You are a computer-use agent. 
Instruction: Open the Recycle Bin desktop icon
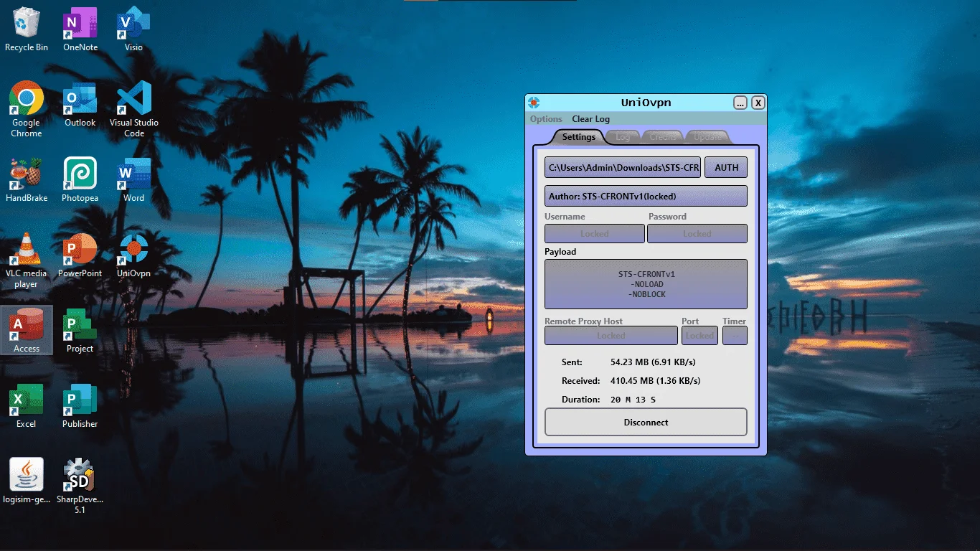[x=27, y=29]
